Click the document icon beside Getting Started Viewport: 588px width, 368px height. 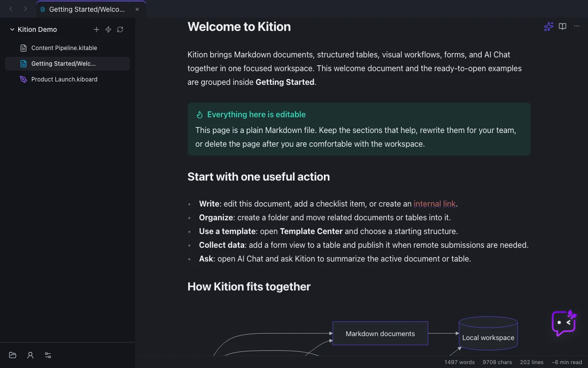click(x=23, y=64)
